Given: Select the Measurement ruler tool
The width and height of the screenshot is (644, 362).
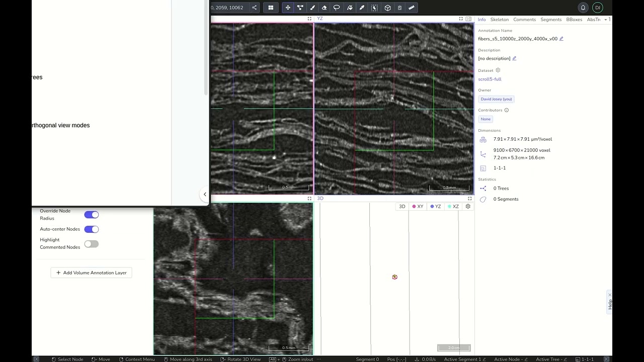Looking at the screenshot, I should 412,8.
